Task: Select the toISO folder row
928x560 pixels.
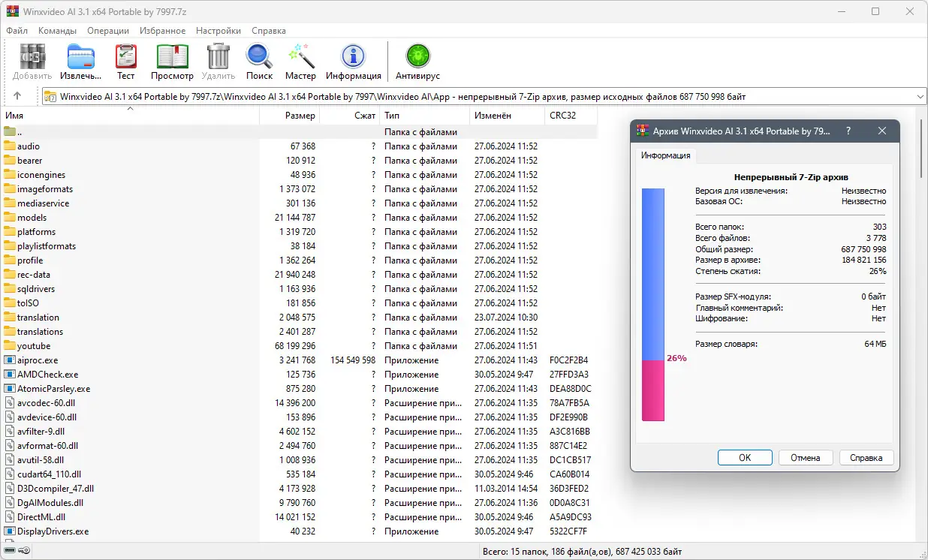Action: (299, 303)
